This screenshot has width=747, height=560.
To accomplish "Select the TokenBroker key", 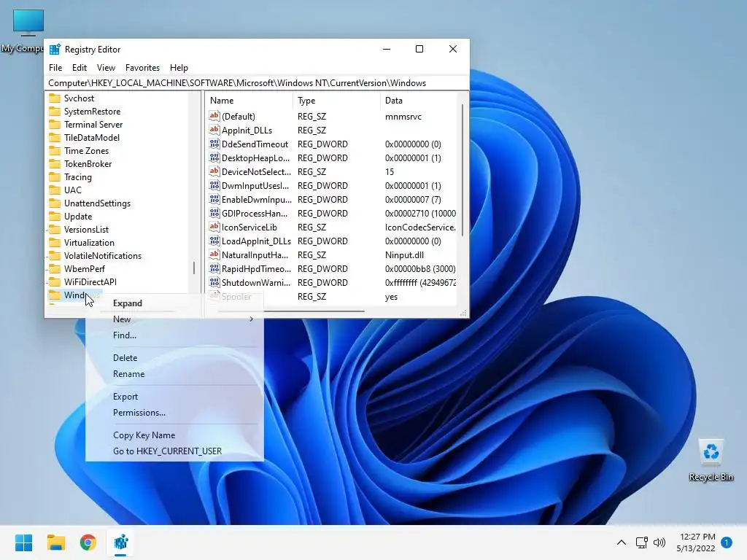I will (x=88, y=164).
